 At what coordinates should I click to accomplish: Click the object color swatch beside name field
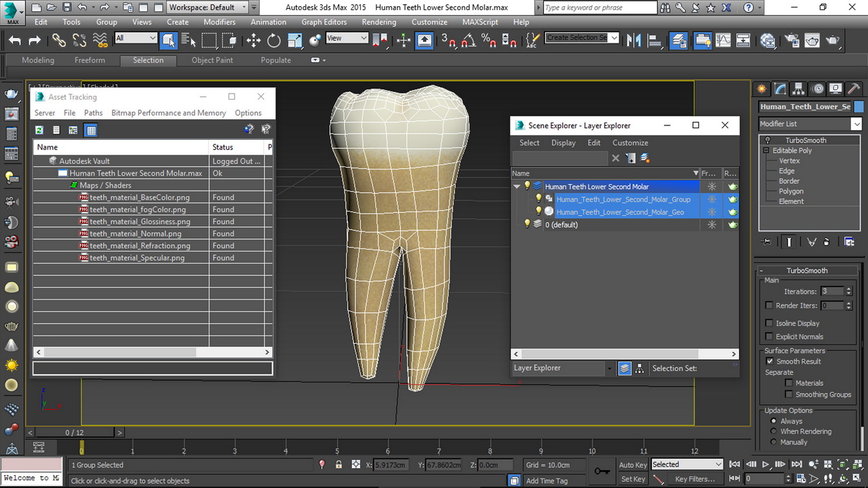coord(859,106)
